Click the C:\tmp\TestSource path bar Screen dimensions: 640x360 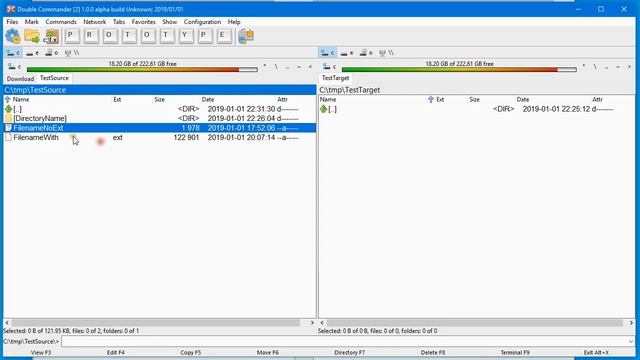click(x=160, y=90)
